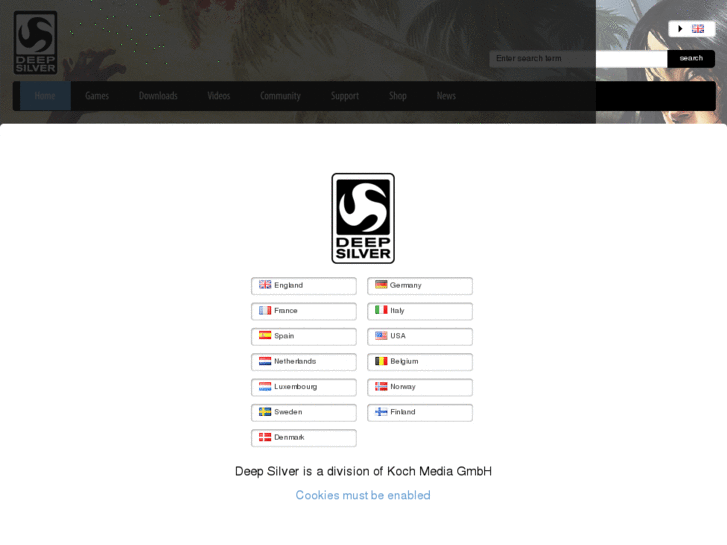Click the large Deep Silver logo in dialog
This screenshot has height=545, width=727.
(x=363, y=218)
